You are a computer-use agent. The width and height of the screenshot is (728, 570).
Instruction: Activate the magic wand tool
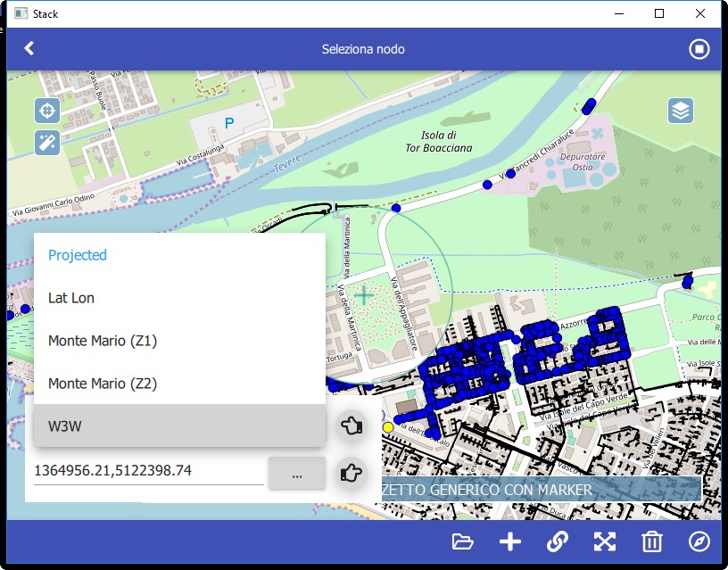[47, 143]
